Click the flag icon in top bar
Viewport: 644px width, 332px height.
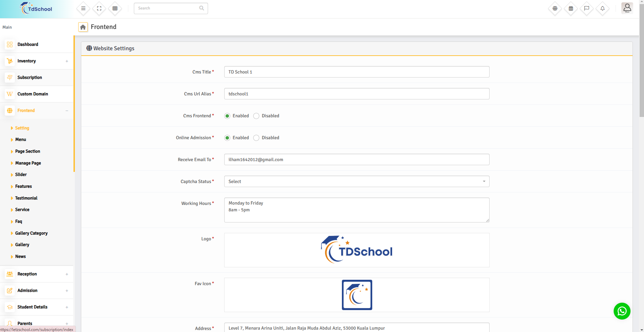pos(587,8)
